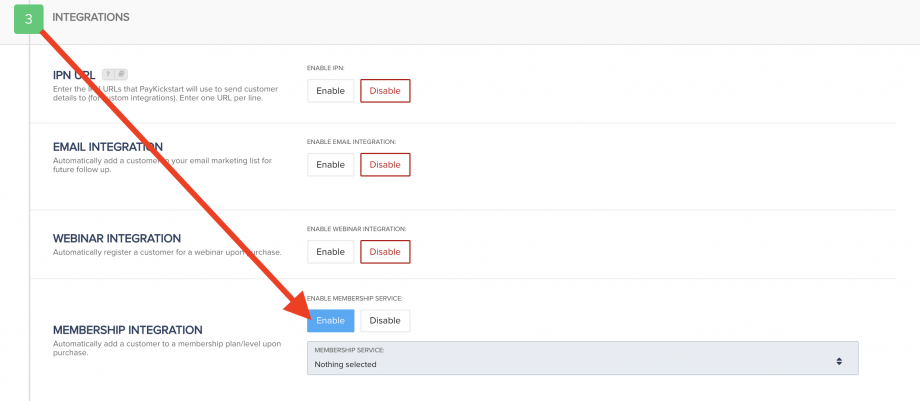Disable email integration
920x401 pixels.
[x=385, y=165]
